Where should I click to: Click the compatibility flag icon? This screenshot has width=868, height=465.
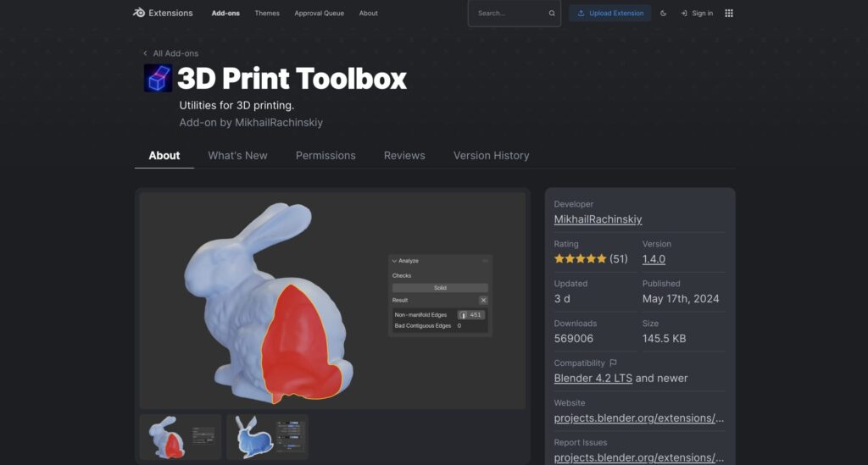coord(614,363)
